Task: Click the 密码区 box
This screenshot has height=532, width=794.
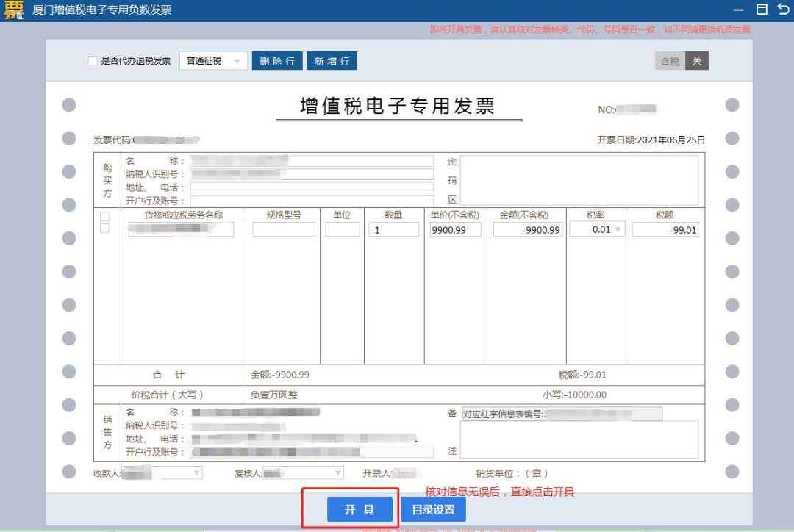Action: pyautogui.click(x=579, y=180)
